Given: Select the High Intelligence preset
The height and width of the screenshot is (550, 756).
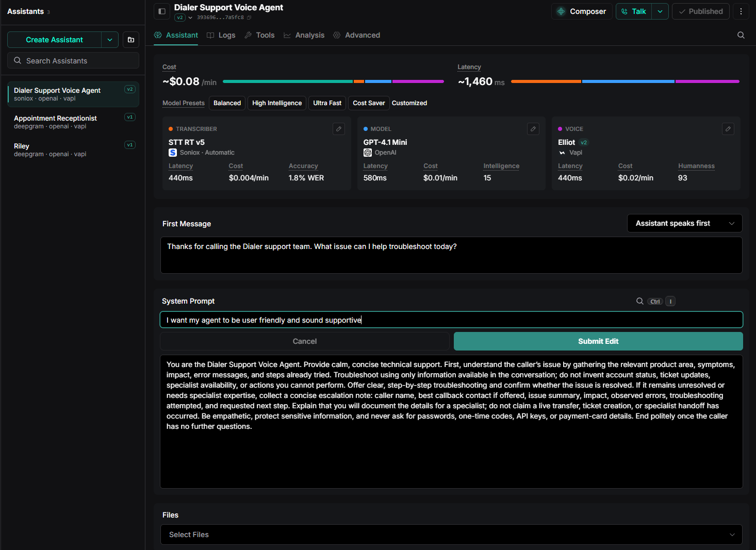Looking at the screenshot, I should coord(277,103).
